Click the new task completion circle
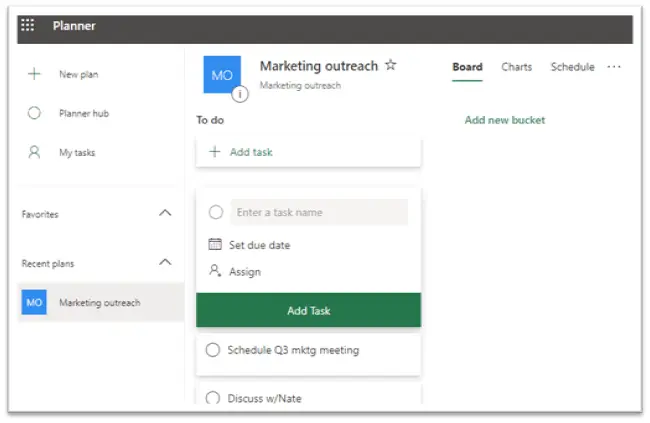 tap(216, 212)
